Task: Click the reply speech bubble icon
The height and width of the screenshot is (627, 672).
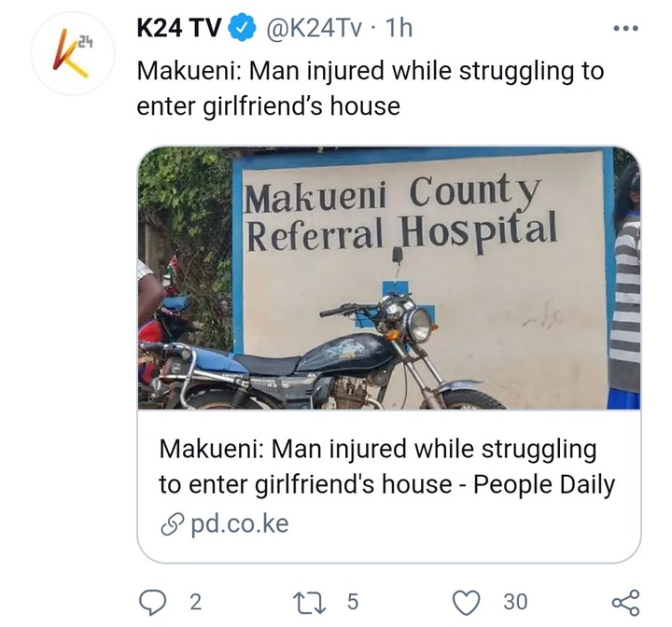Action: click(x=153, y=601)
